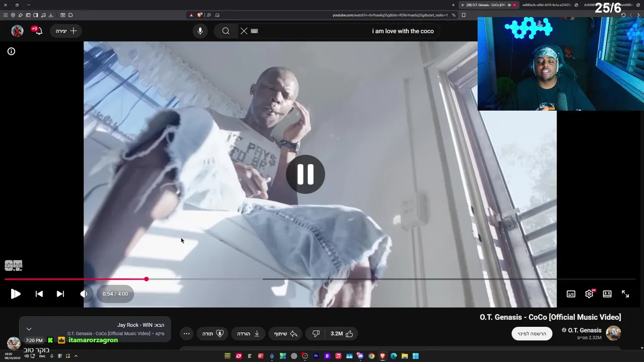
Task: Click the youtube.com address bar URL
Action: (390, 15)
